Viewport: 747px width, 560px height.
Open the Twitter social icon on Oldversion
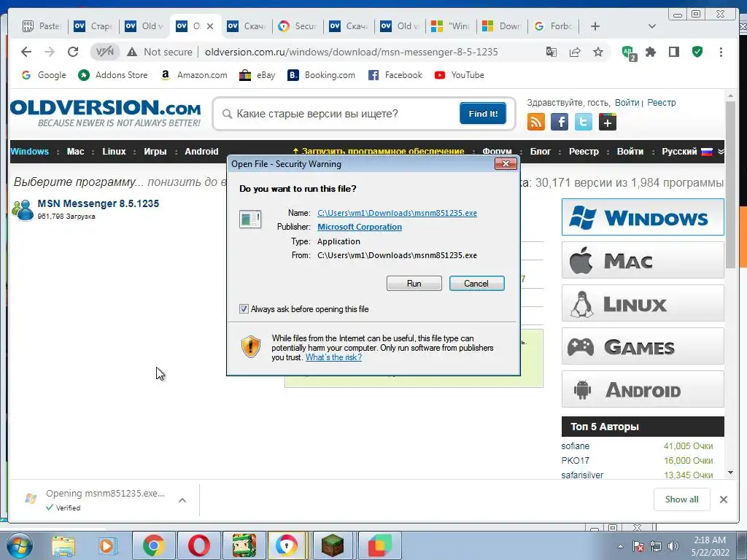point(584,122)
